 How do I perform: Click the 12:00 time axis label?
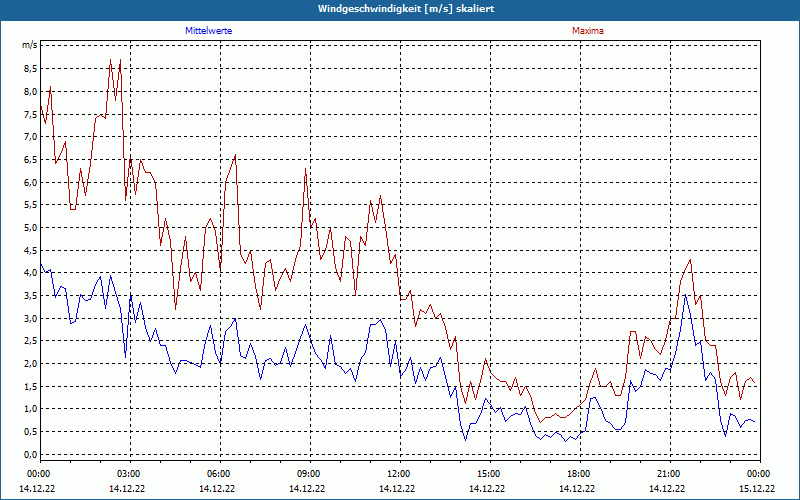click(399, 474)
